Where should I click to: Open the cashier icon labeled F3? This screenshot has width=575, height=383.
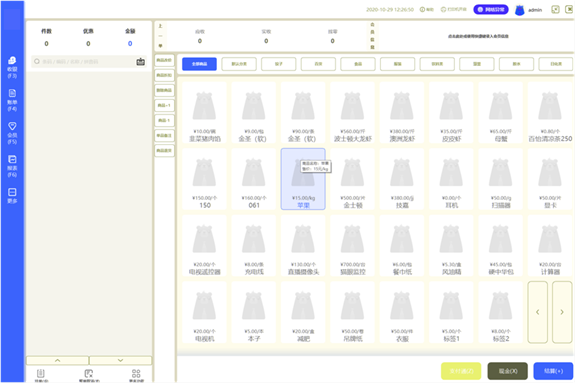[x=12, y=68]
